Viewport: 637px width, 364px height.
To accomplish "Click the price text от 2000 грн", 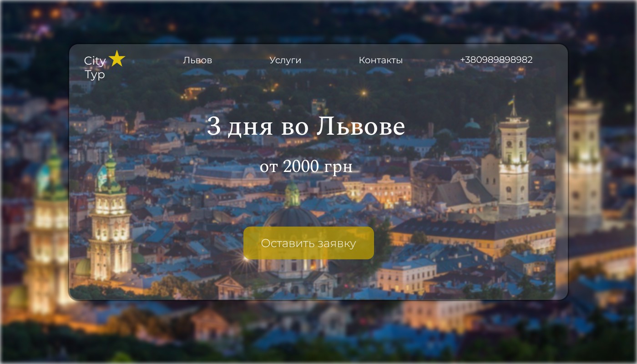I will 306,167.
